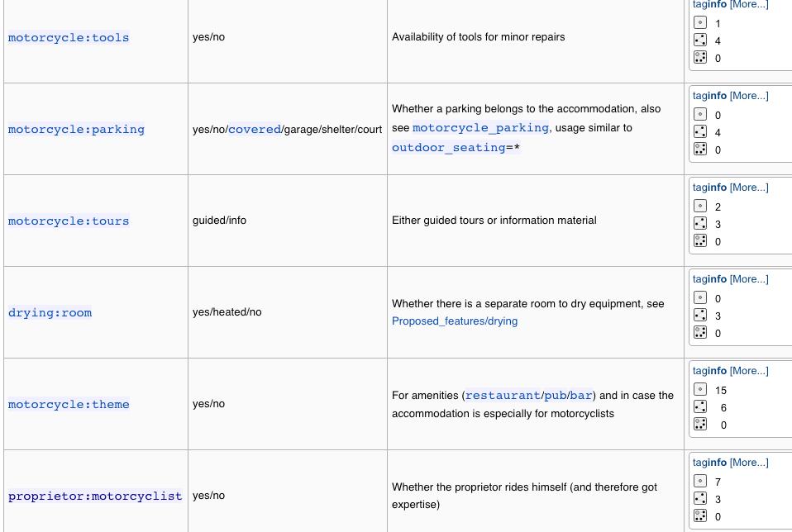Click node icon in motorcycle:theme taginfo box
The width and height of the screenshot is (792, 532).
[700, 390]
